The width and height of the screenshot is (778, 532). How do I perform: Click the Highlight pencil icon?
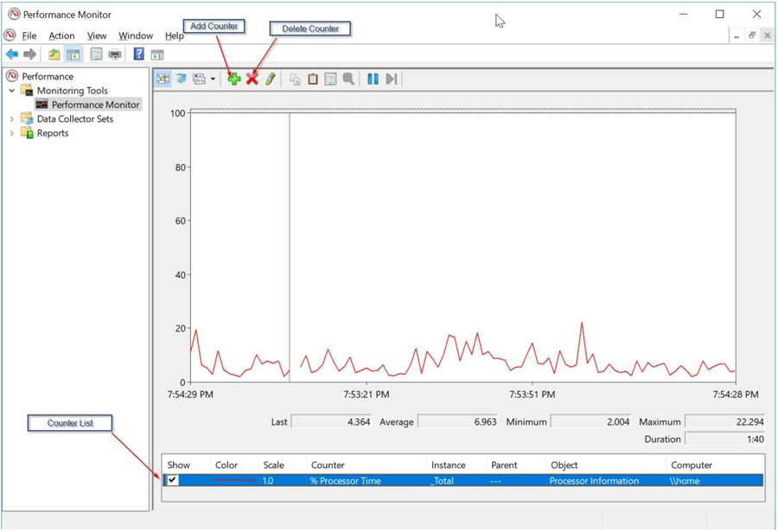pos(271,79)
